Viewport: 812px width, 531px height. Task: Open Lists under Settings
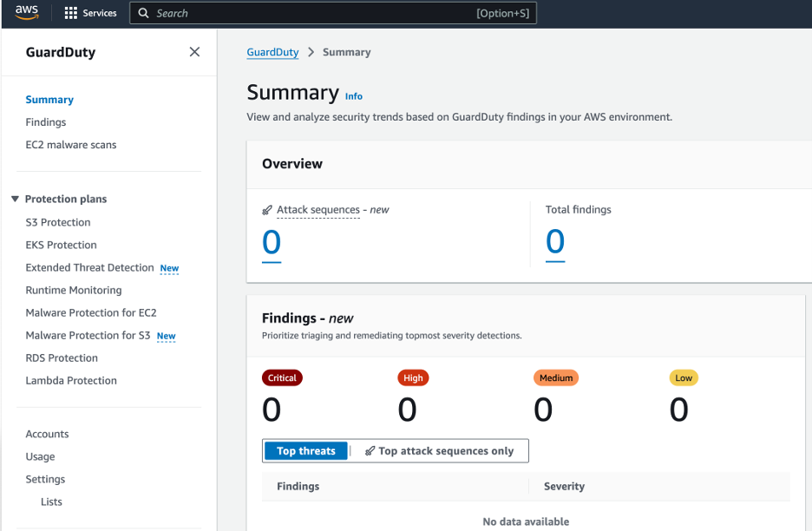pyautogui.click(x=51, y=502)
